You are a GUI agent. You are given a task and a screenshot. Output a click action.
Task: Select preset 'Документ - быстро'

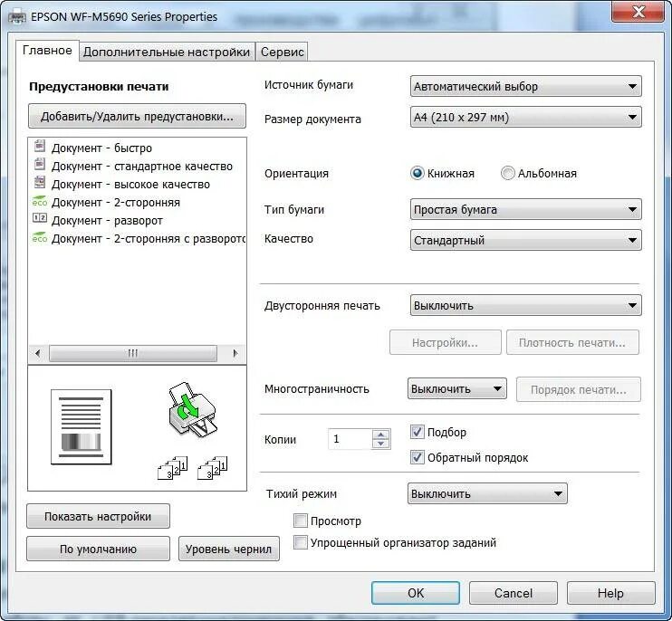point(101,148)
